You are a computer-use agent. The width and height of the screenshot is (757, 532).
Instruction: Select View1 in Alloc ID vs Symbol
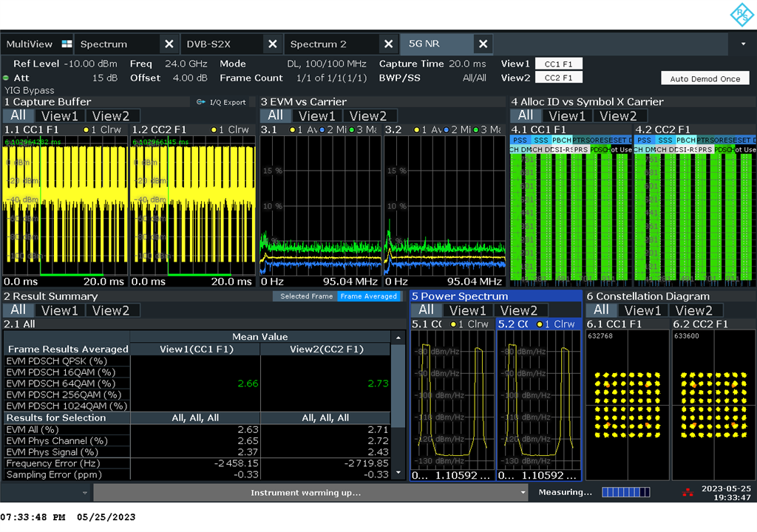coord(567,116)
